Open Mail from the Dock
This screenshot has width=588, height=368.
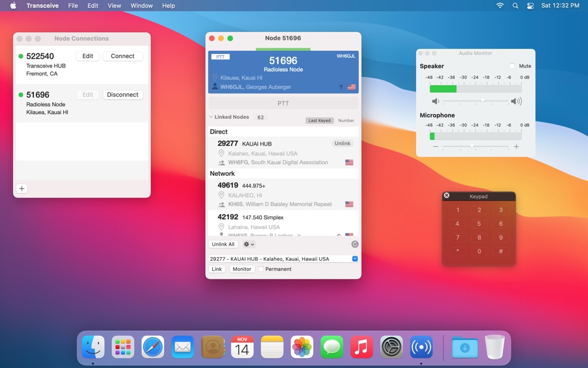pyautogui.click(x=183, y=347)
